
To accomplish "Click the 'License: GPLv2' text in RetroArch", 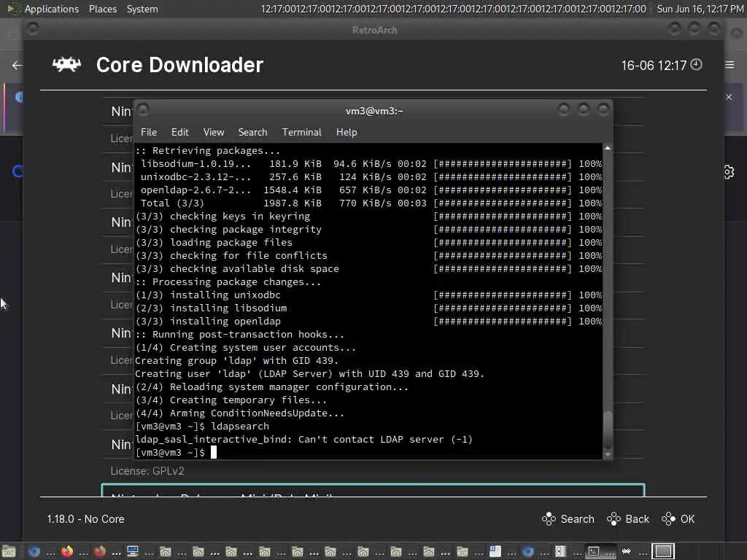I will coord(147,471).
